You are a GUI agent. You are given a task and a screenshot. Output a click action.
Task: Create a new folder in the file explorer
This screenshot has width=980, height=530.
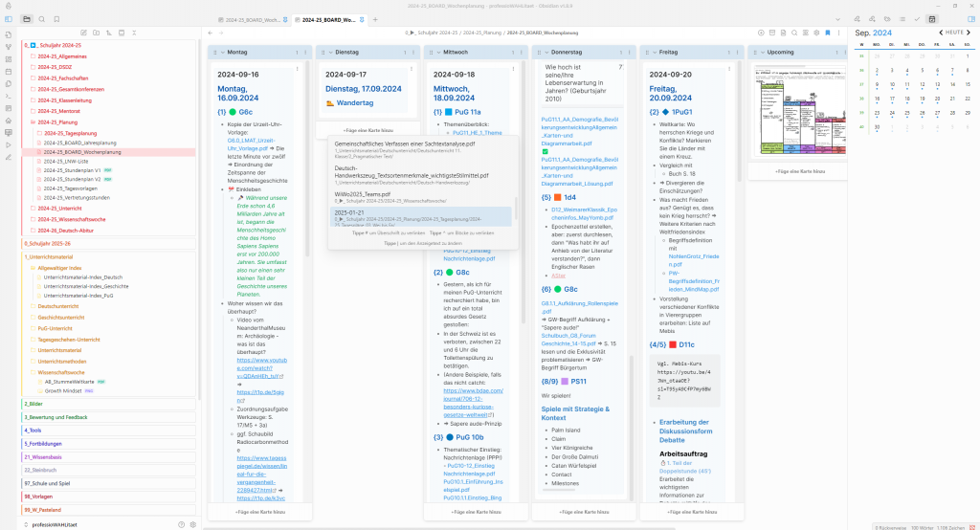coord(97,33)
